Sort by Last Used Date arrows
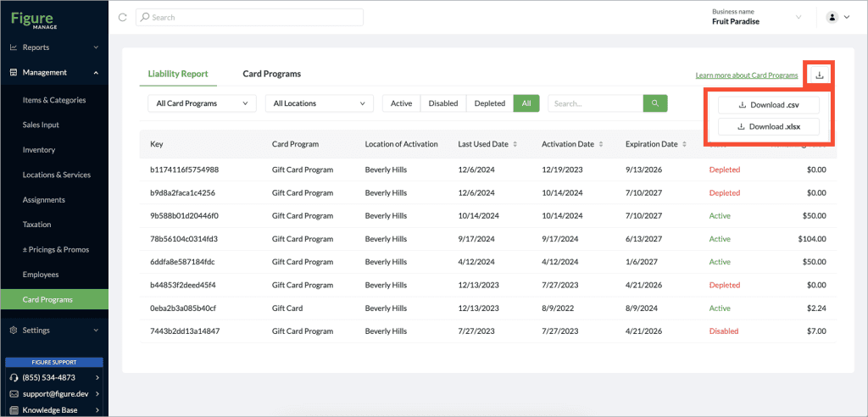This screenshot has height=417, width=868. tap(515, 144)
